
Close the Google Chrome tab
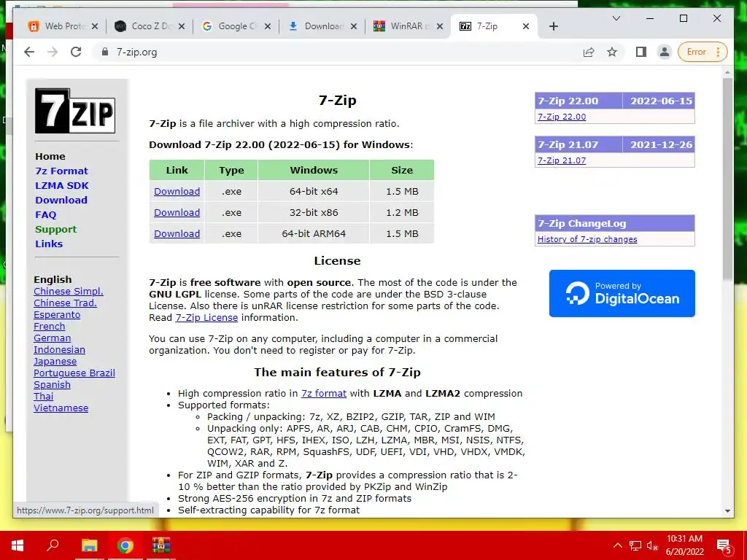click(x=268, y=26)
